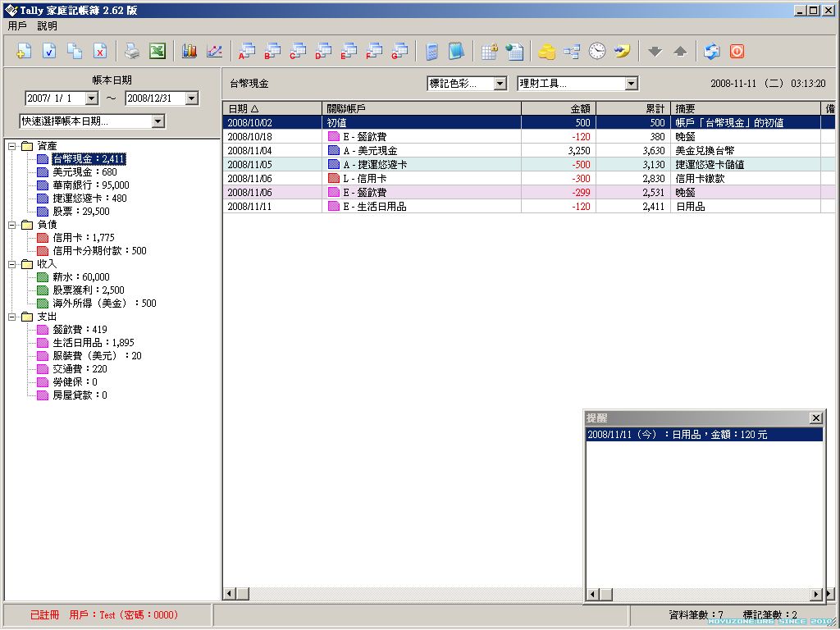This screenshot has height=630, width=840.
Task: Click the printer icon in toolbar
Action: [132, 51]
